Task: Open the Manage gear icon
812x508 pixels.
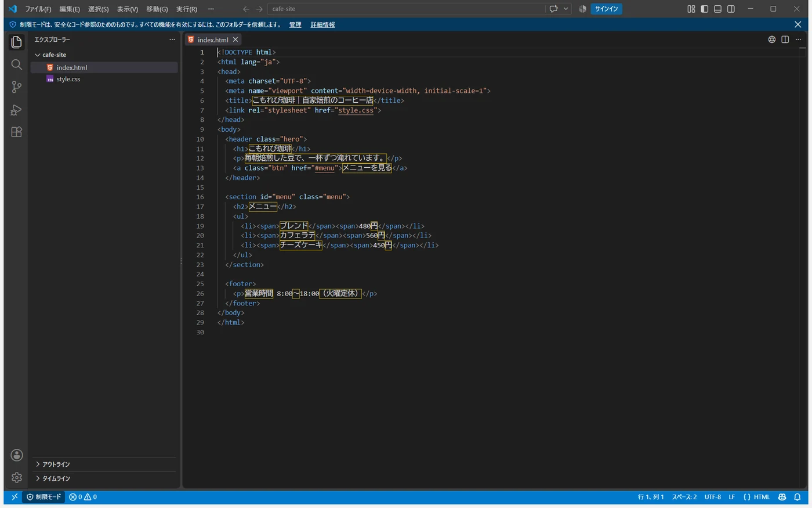Action: click(17, 477)
